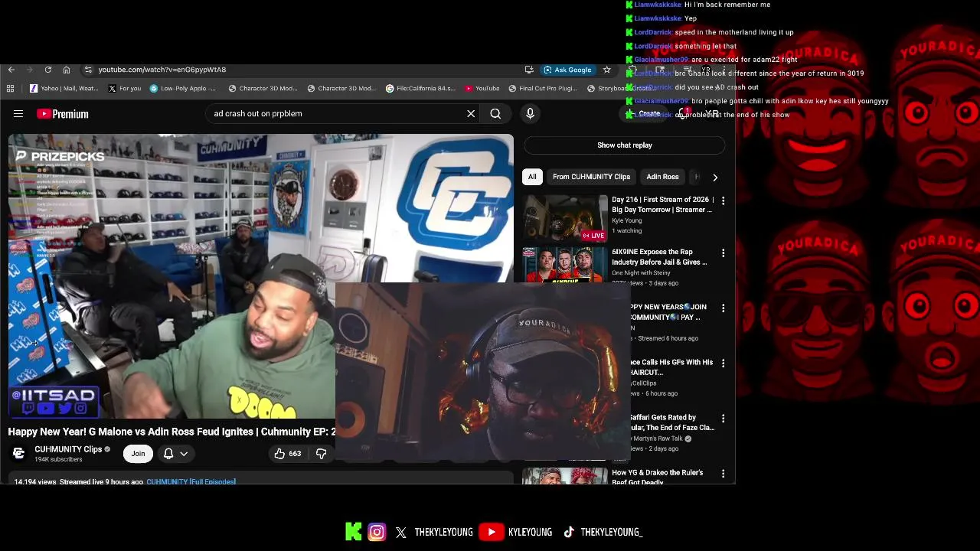Bookmark this page with the star icon
Screen dimensions: 980x551
click(x=607, y=70)
